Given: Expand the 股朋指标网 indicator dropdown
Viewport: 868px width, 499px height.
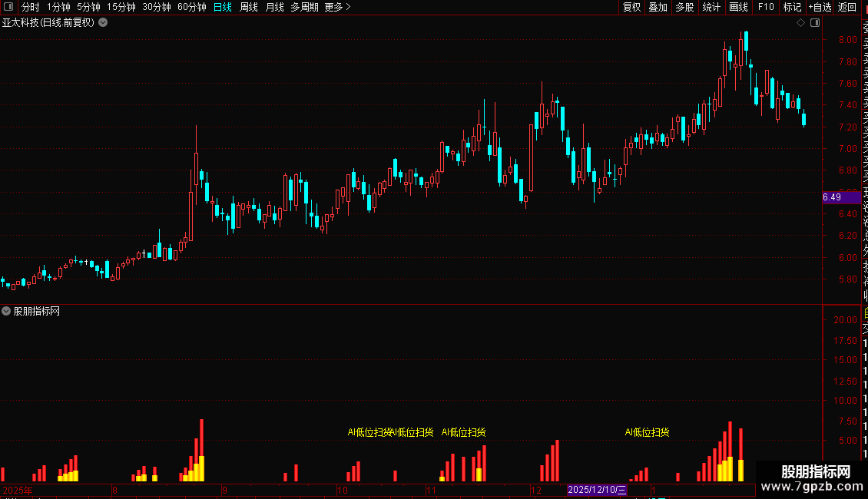Looking at the screenshot, I should pyautogui.click(x=6, y=312).
